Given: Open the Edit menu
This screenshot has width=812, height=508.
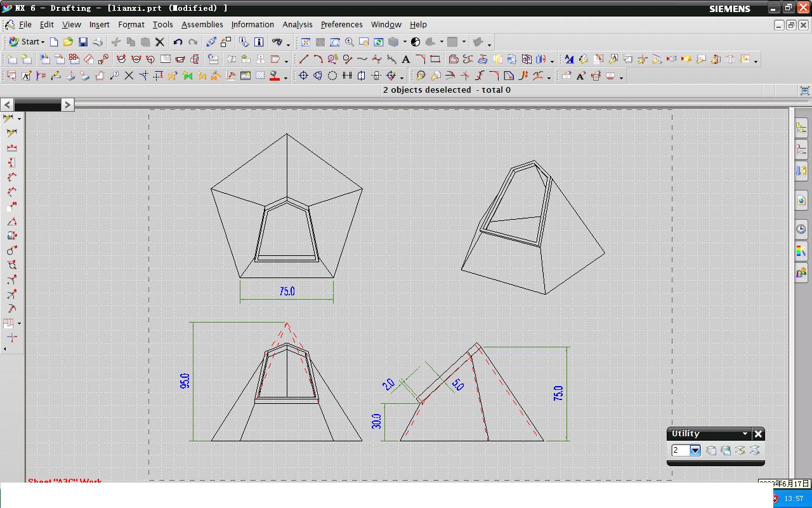Looking at the screenshot, I should click(46, 25).
